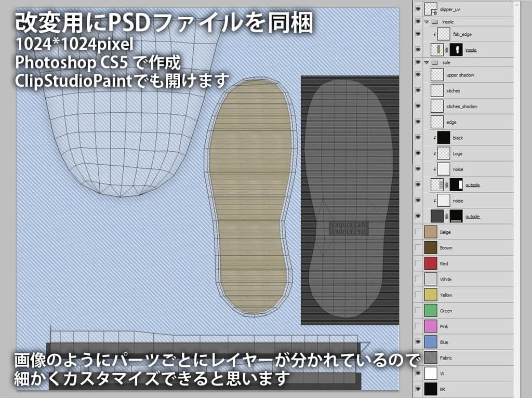Click the link icon on the lower outsole layer

pos(446,216)
